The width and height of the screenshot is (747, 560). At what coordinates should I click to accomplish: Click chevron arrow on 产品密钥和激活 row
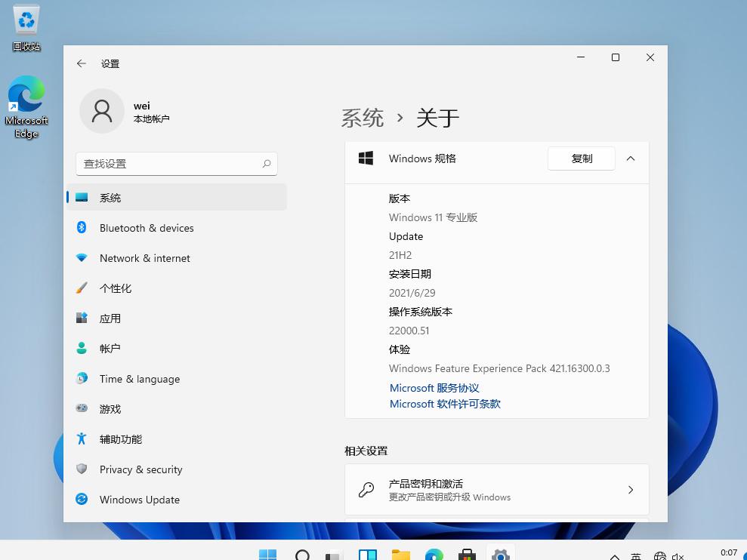point(630,490)
